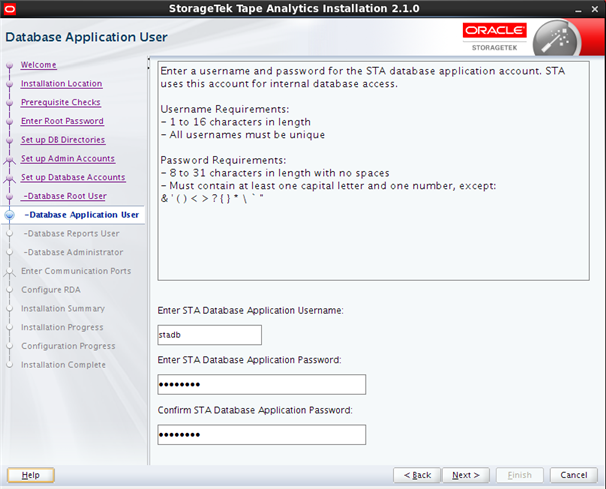The image size is (606, 489).
Task: Go to Set up DB Directories
Action: click(x=63, y=140)
